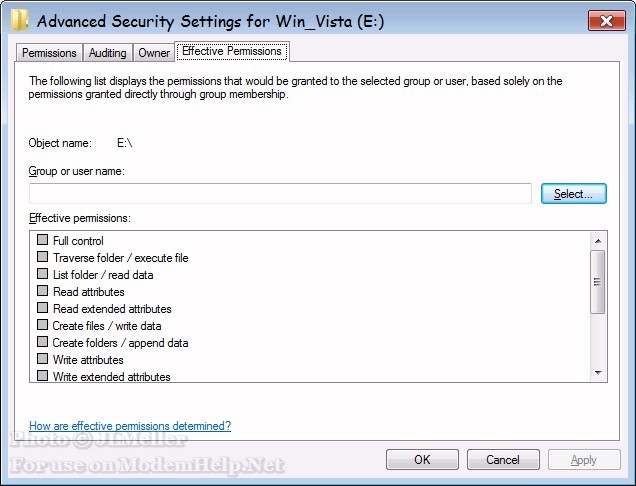Open the Auditing tab
The width and height of the screenshot is (636, 486).
coord(107,53)
